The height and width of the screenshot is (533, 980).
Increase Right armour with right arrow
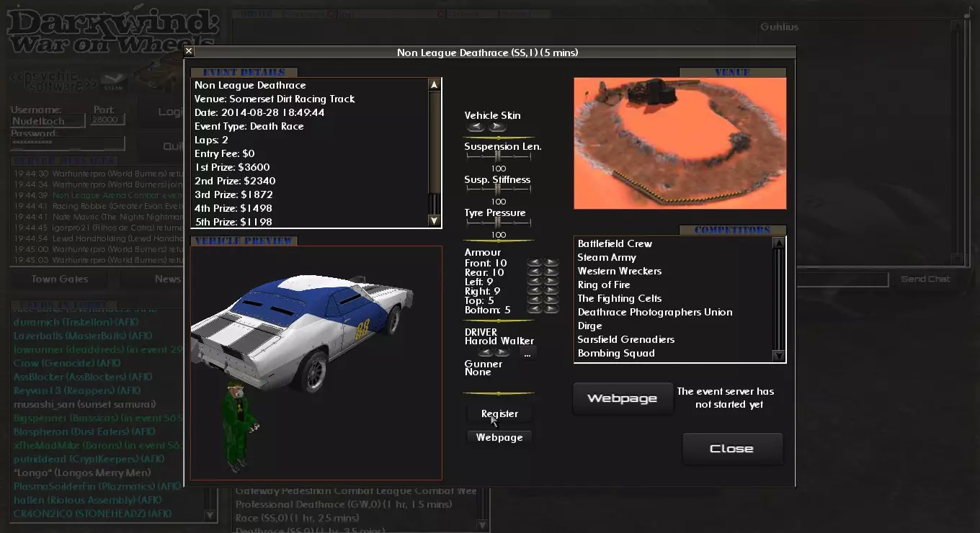551,291
